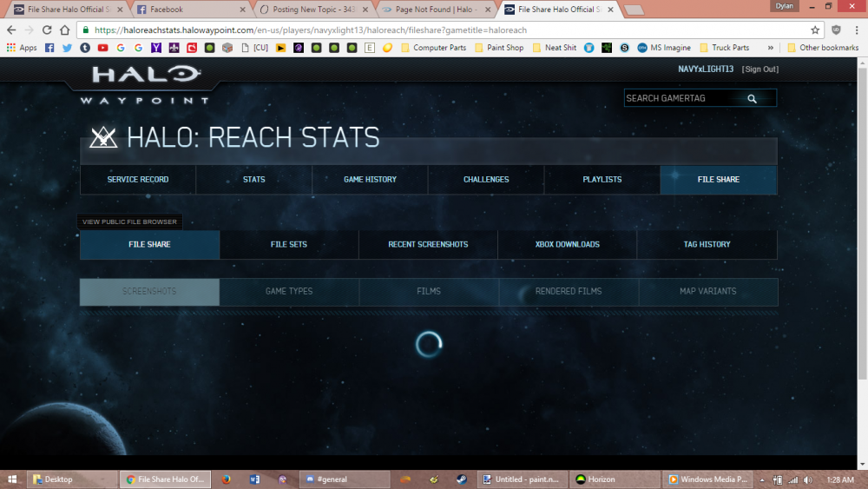Bookmark this page with the star icon
Screen dimensions: 868x489
[815, 30]
